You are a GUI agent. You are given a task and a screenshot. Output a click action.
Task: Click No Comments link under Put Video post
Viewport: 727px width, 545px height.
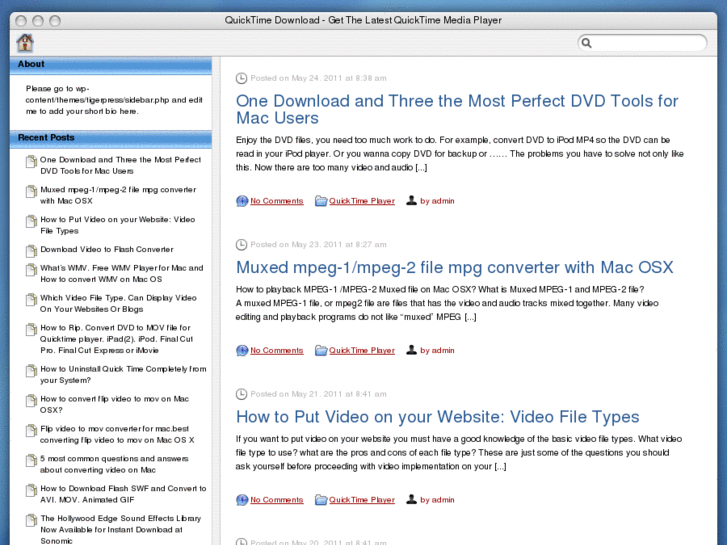(277, 500)
